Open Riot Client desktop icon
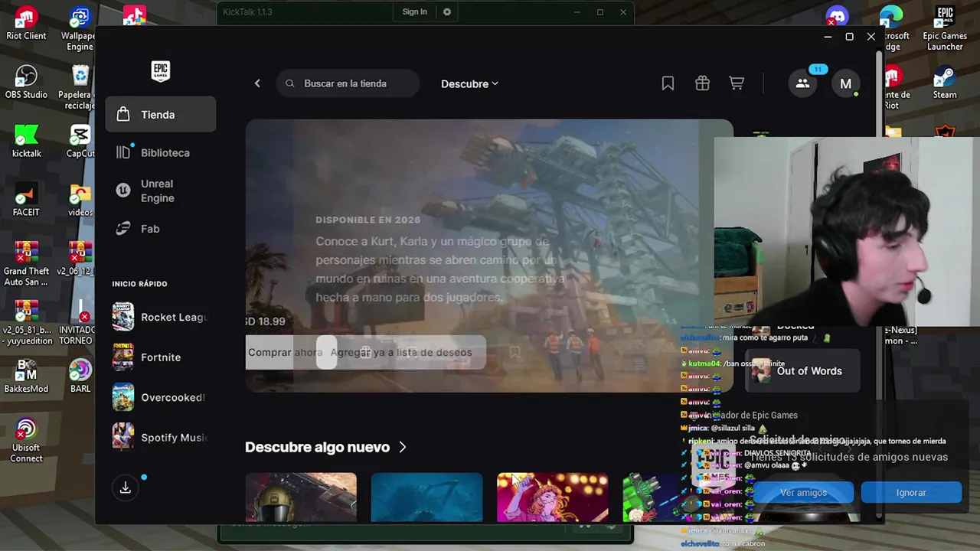980x551 pixels. point(26,23)
